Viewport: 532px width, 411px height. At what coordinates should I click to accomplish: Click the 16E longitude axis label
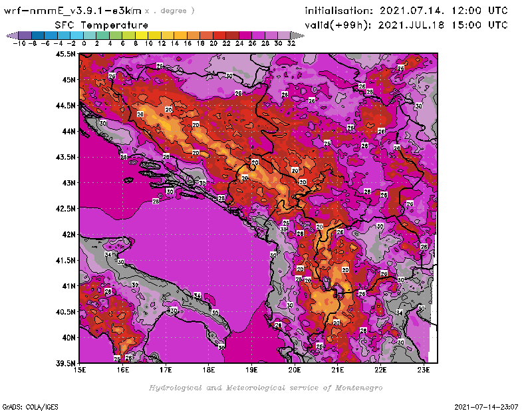(x=123, y=370)
